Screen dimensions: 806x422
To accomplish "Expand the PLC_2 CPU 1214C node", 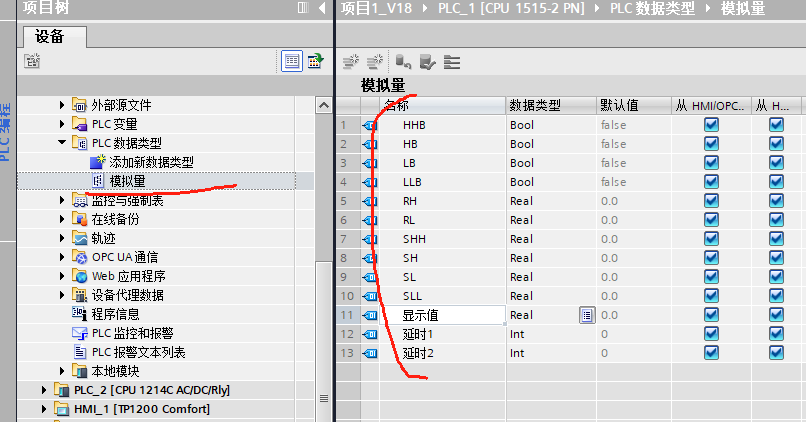I will coord(43,390).
